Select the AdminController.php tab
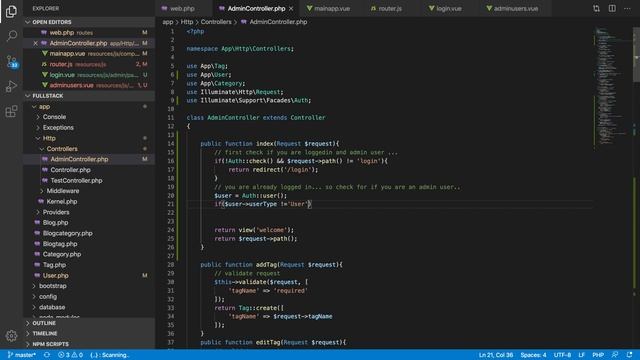 coord(256,9)
